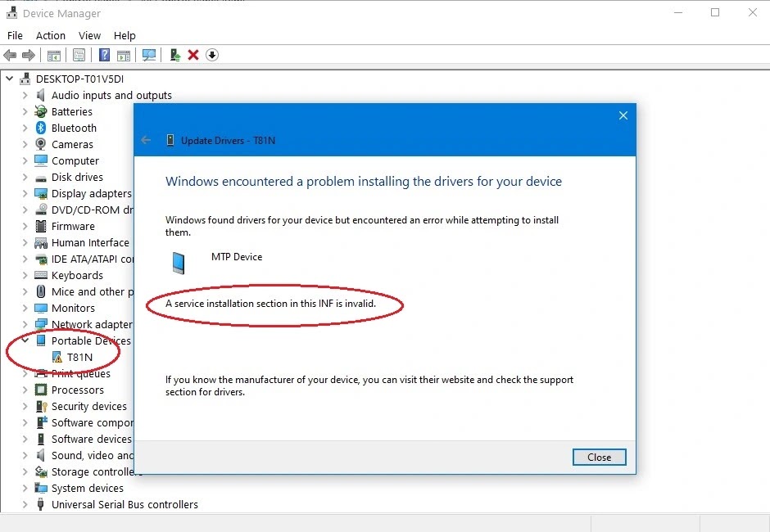The image size is (770, 532).
Task: Click the T81N warning device icon
Action: tap(57, 358)
